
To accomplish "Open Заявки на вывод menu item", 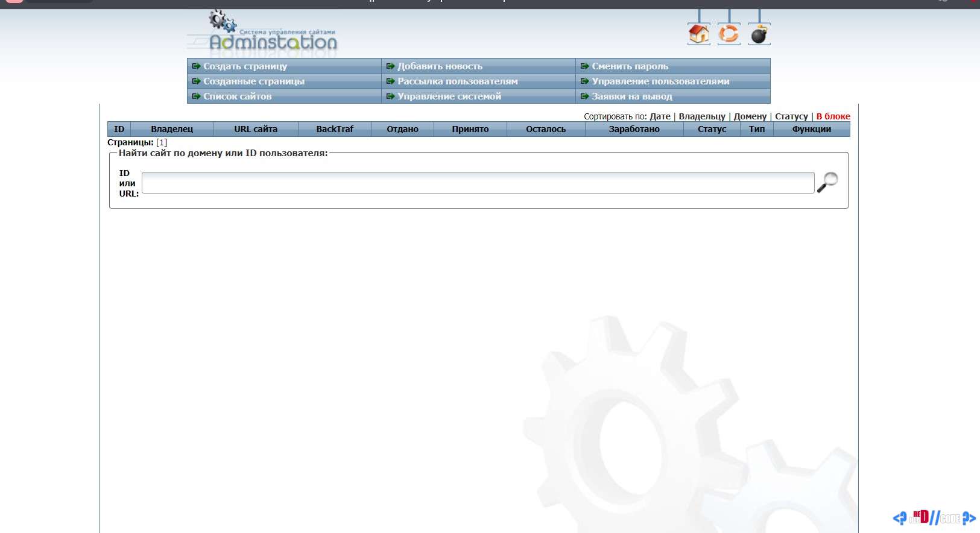I will pos(631,96).
